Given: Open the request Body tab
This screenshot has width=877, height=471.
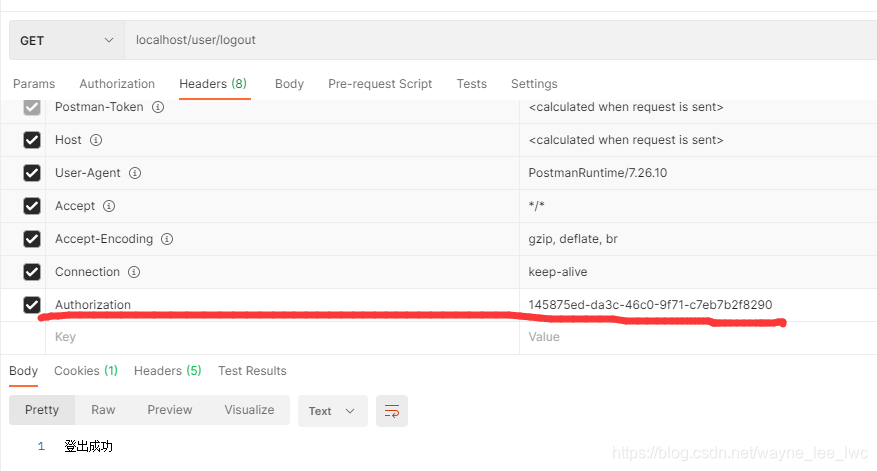Looking at the screenshot, I should pyautogui.click(x=289, y=84).
